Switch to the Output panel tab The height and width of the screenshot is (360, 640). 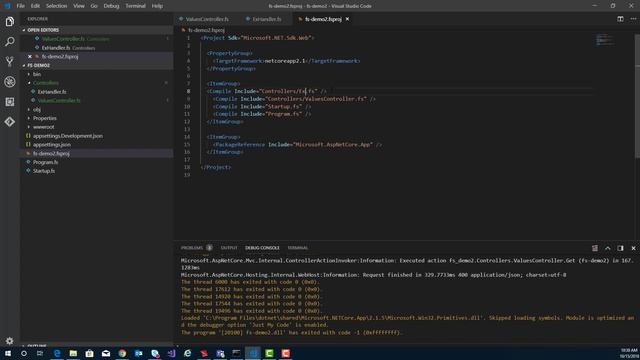(229, 248)
